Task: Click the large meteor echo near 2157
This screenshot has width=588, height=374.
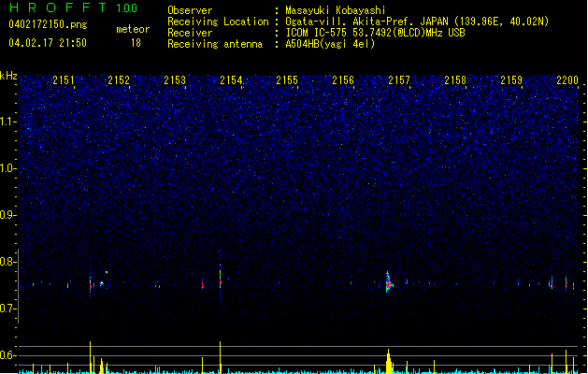Action: click(x=389, y=282)
